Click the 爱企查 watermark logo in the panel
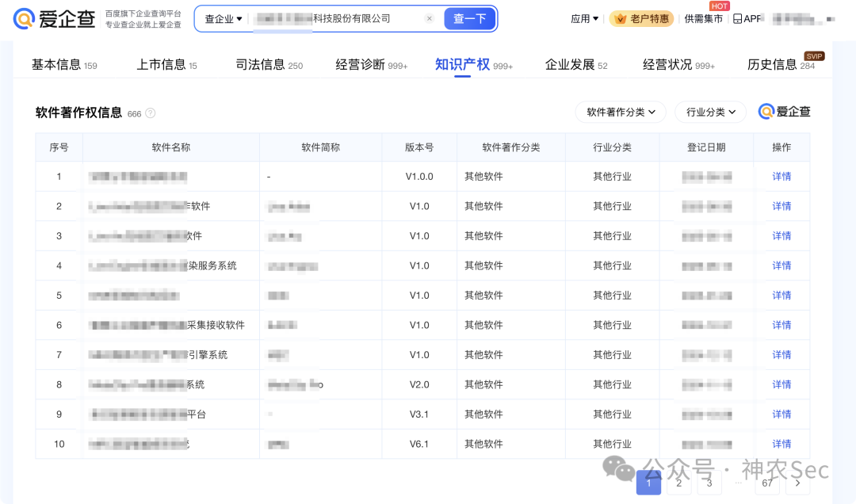This screenshot has height=504, width=856. (x=784, y=112)
